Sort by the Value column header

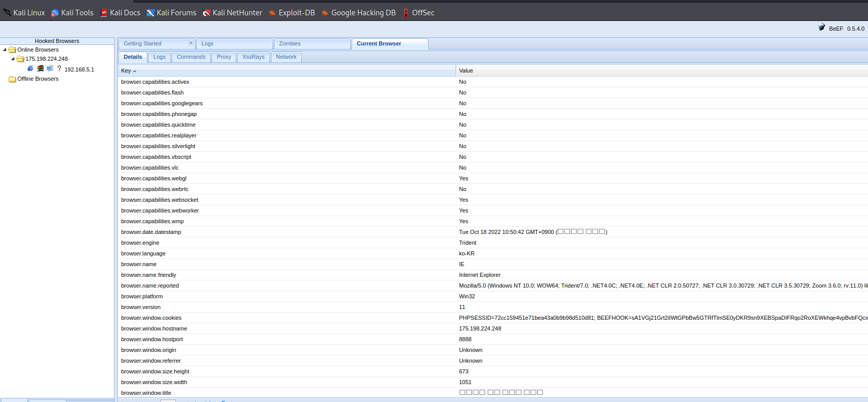point(661,70)
